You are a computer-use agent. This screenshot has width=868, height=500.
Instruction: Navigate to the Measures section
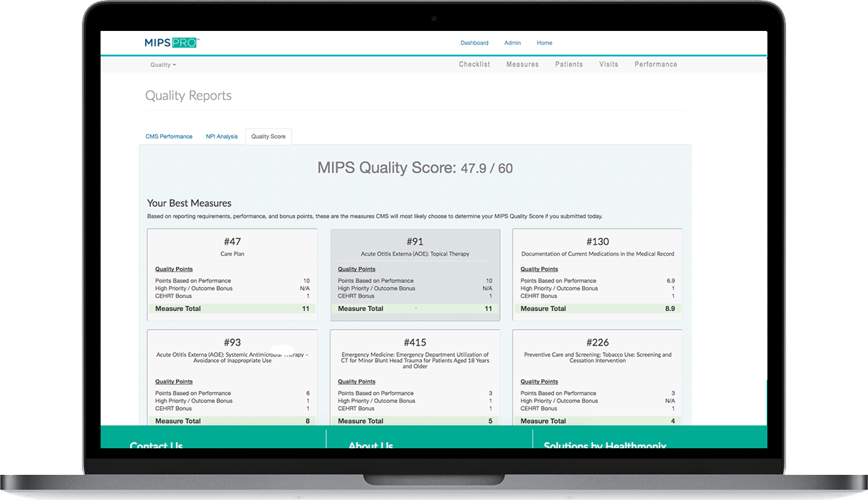[522, 65]
